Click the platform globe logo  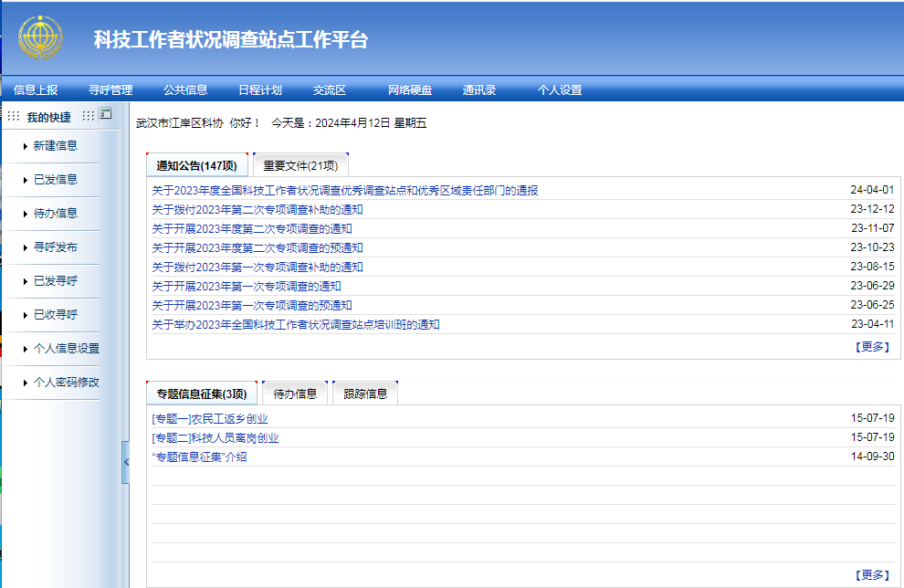(41, 37)
